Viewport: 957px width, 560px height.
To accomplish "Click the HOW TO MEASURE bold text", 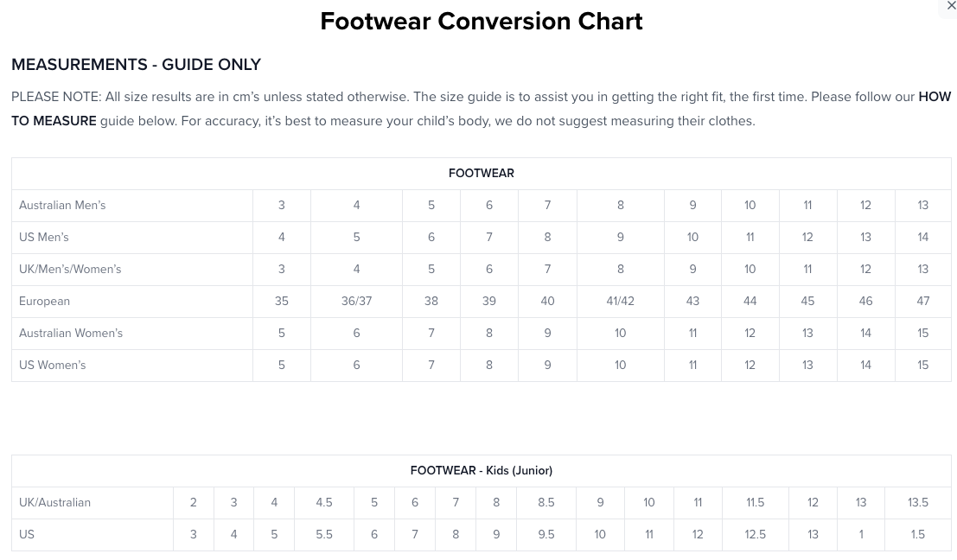I will pos(53,121).
